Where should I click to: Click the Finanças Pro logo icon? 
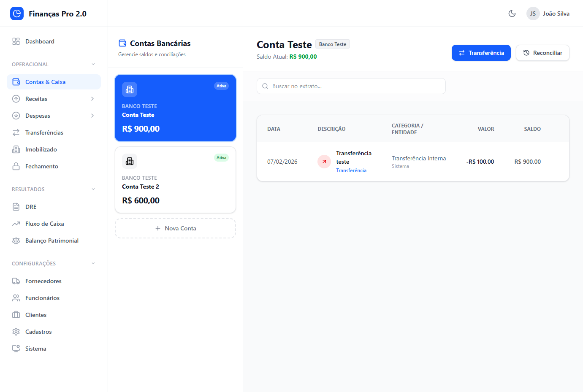[x=17, y=14]
